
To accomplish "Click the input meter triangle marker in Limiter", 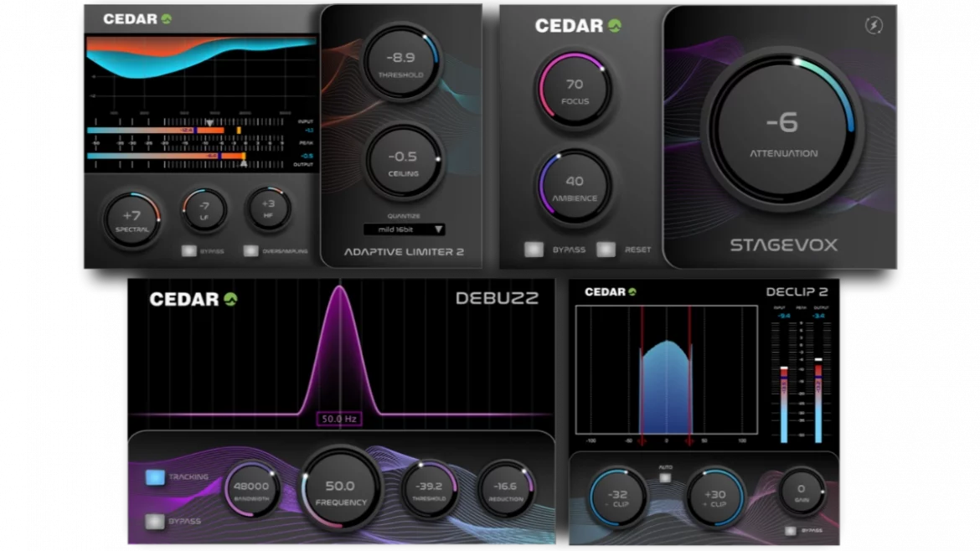I will coord(210,122).
